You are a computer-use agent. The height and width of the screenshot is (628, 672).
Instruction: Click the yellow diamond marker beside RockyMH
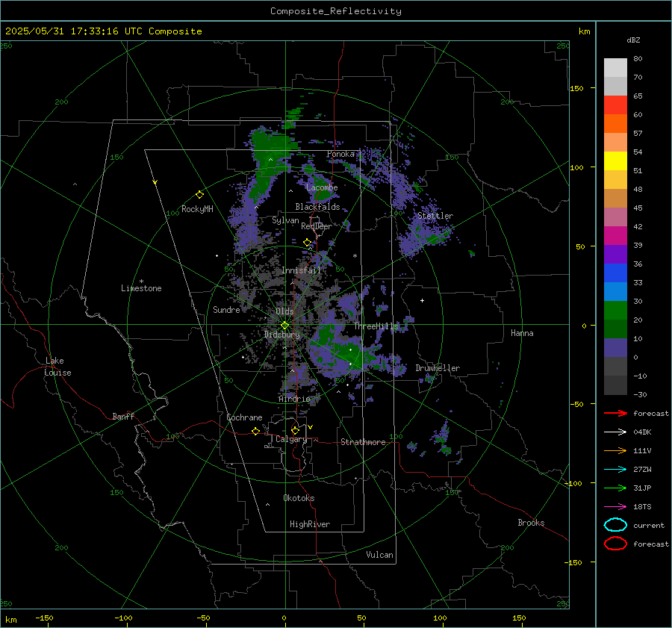pos(199,195)
